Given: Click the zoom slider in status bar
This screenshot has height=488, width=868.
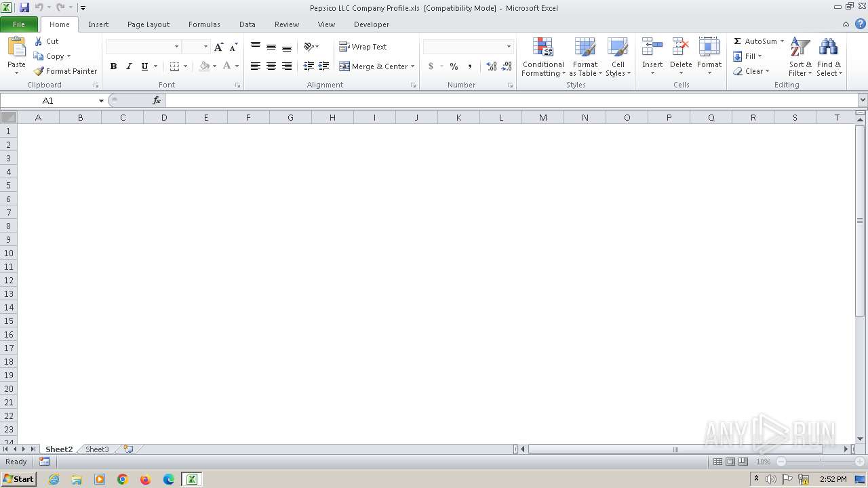Looking at the screenshot, I should pos(821,462).
